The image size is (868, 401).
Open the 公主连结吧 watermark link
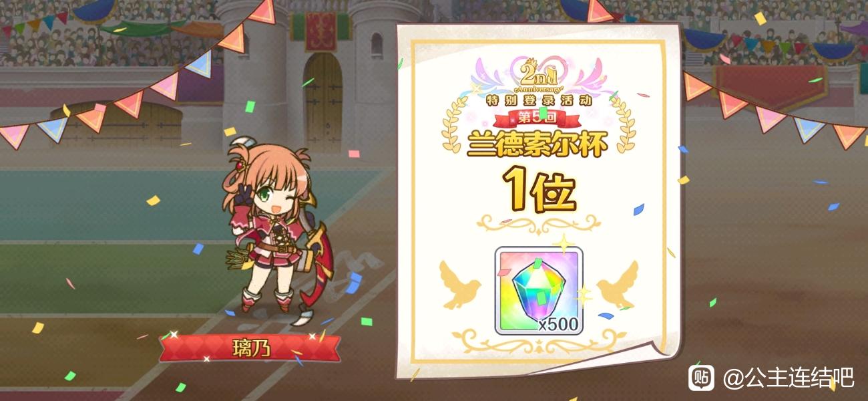coord(789,378)
